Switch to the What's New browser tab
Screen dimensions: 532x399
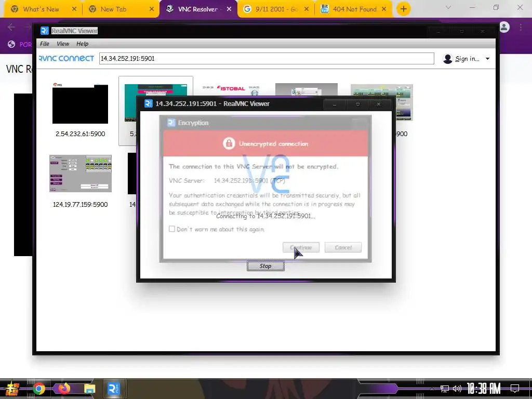click(x=41, y=9)
